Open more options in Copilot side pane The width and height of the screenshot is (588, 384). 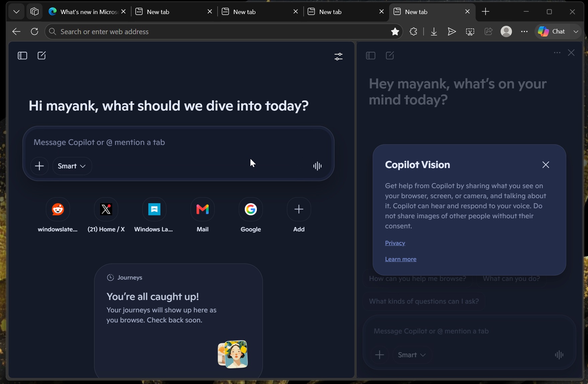557,53
